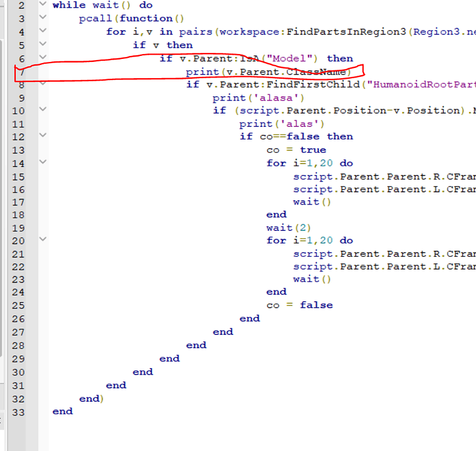Click "script.Parent.Parent.L.CFrame" on line 16

384,189
